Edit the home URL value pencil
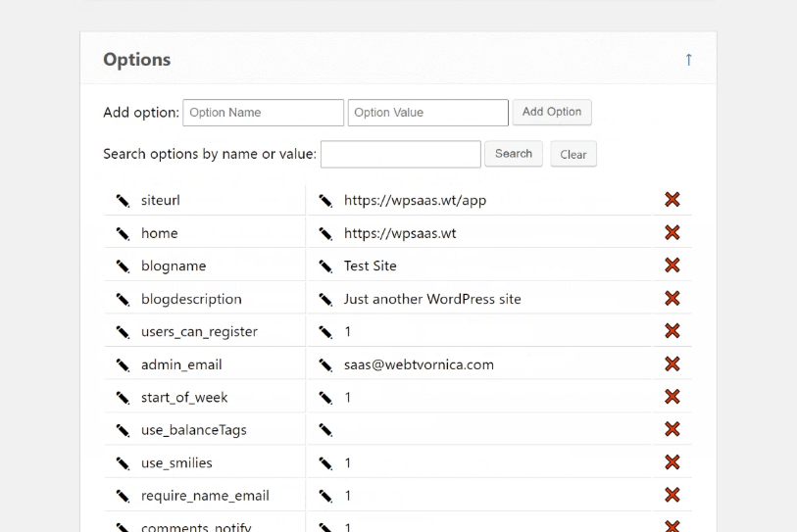 325,234
